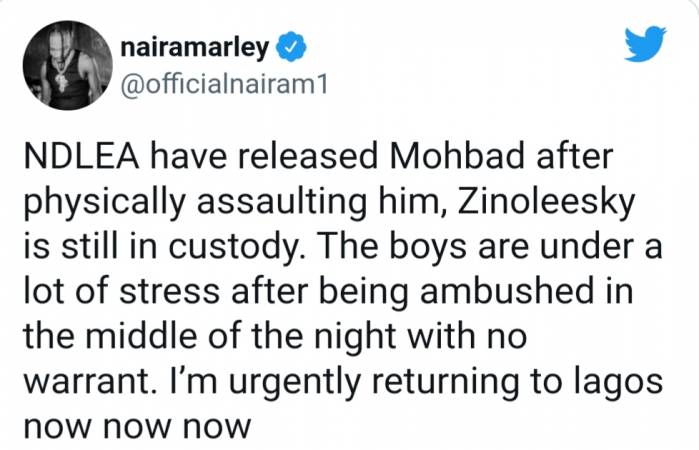Open the nairamarley display name
The width and height of the screenshot is (699, 450).
point(195,47)
